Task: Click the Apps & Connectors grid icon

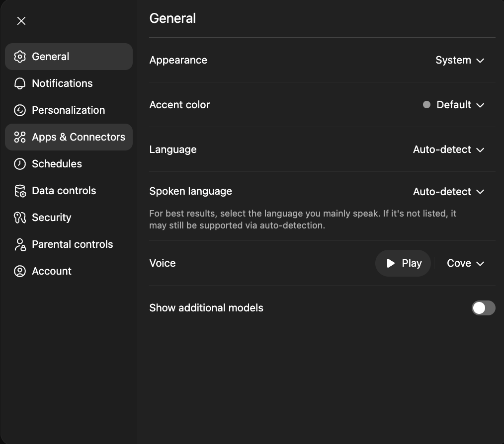Action: click(20, 137)
